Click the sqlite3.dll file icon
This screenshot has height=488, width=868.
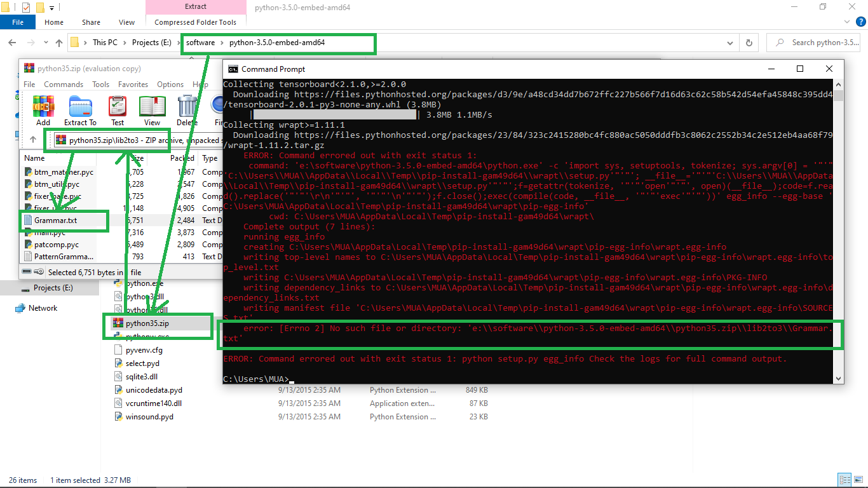pos(118,376)
